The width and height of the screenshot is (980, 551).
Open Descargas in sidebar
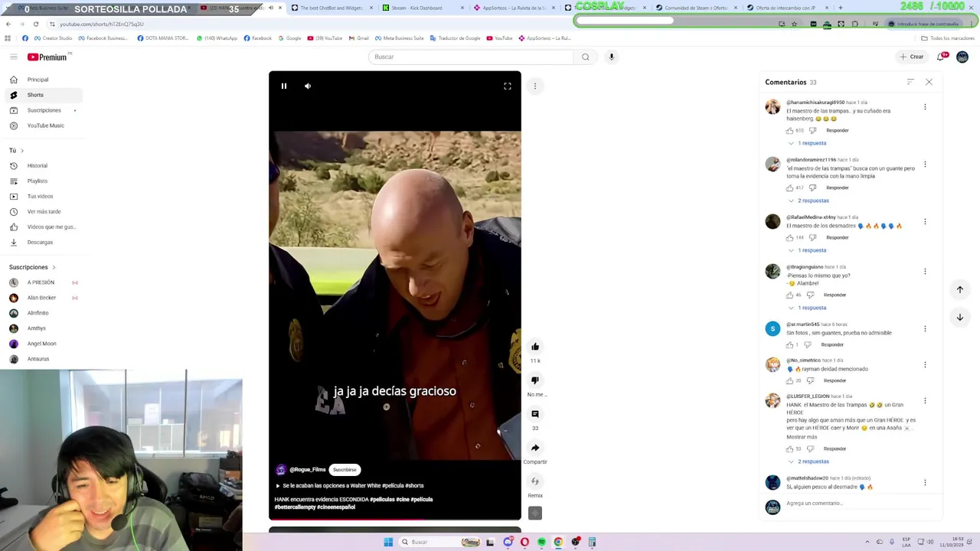pos(43,242)
